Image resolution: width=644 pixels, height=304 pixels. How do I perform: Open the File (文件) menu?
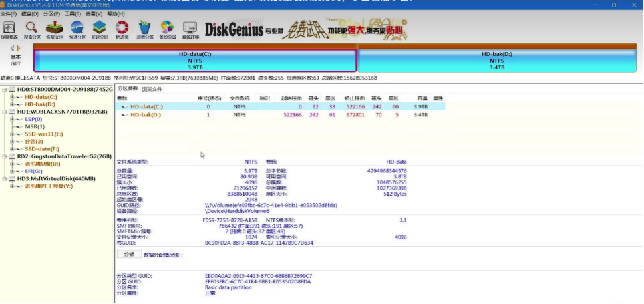pyautogui.click(x=8, y=14)
